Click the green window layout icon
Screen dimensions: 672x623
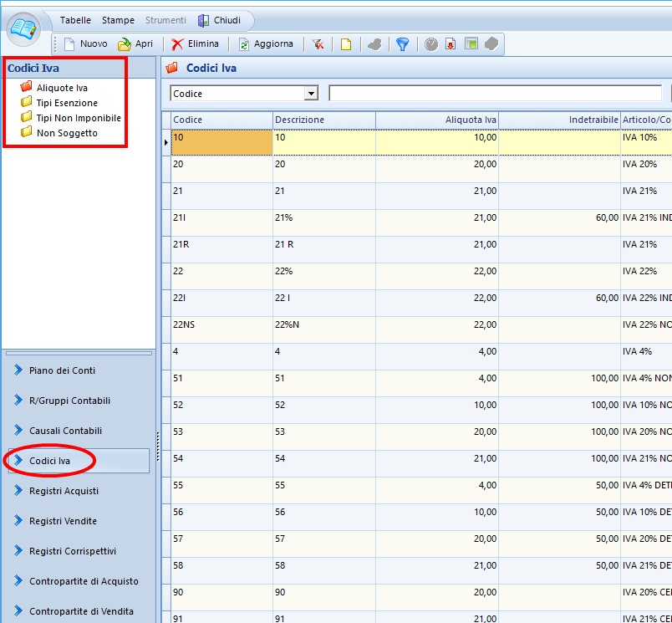coord(471,44)
